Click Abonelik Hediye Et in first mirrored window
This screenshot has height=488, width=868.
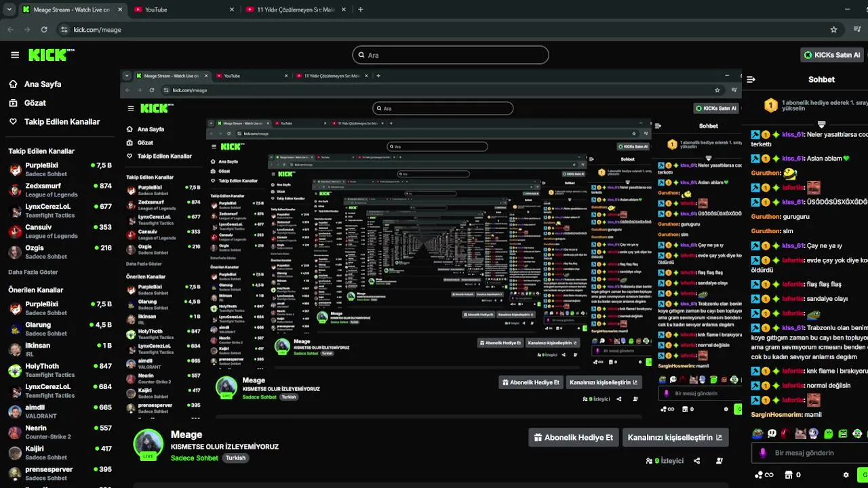coord(532,382)
